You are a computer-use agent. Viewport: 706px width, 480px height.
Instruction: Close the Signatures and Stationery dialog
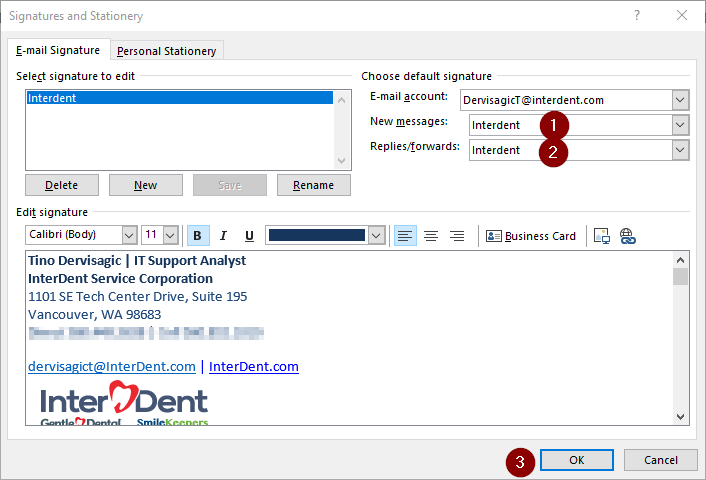[x=682, y=15]
